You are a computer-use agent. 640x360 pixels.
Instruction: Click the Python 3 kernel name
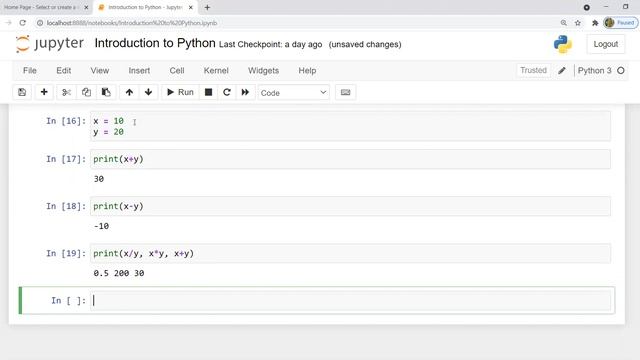pyautogui.click(x=594, y=70)
